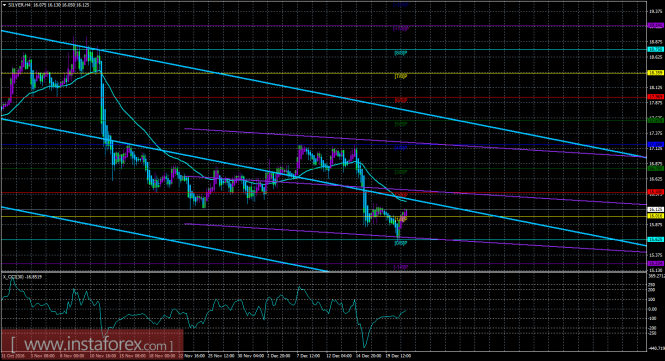Select the purple [-1/8]P level label
Image resolution: width=665 pixels, height=361 pixels.
click(x=401, y=267)
